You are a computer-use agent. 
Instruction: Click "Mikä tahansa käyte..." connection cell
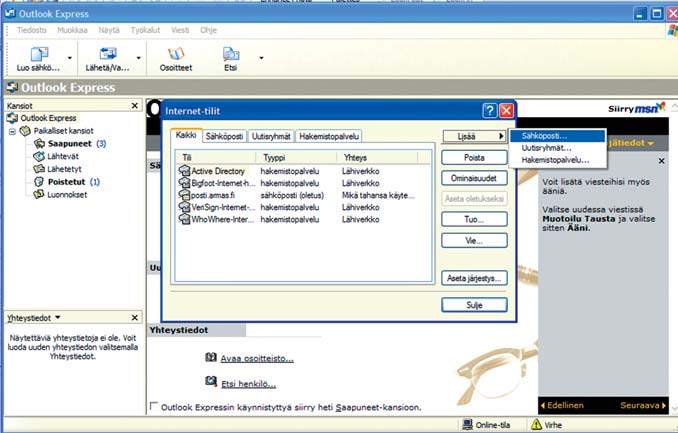[x=378, y=195]
